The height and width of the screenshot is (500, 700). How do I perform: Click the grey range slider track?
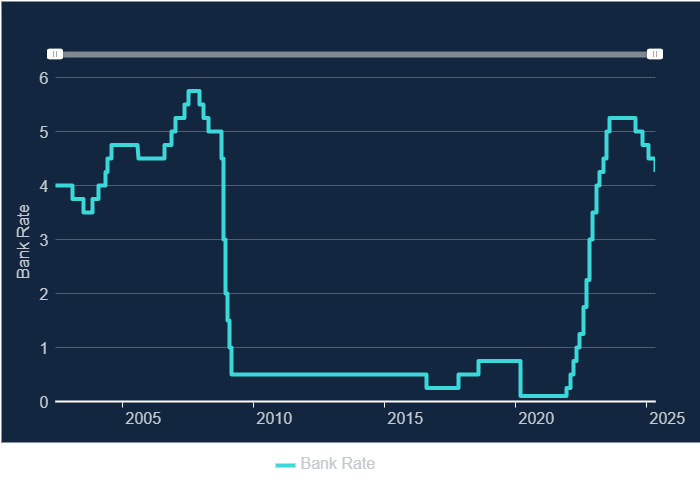point(355,54)
